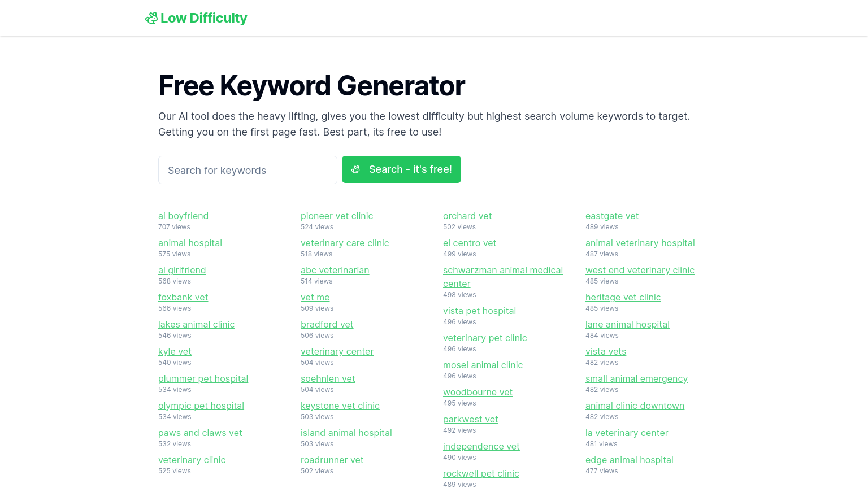Open the "edge animal hospital" link
The image size is (868, 488).
click(x=629, y=460)
